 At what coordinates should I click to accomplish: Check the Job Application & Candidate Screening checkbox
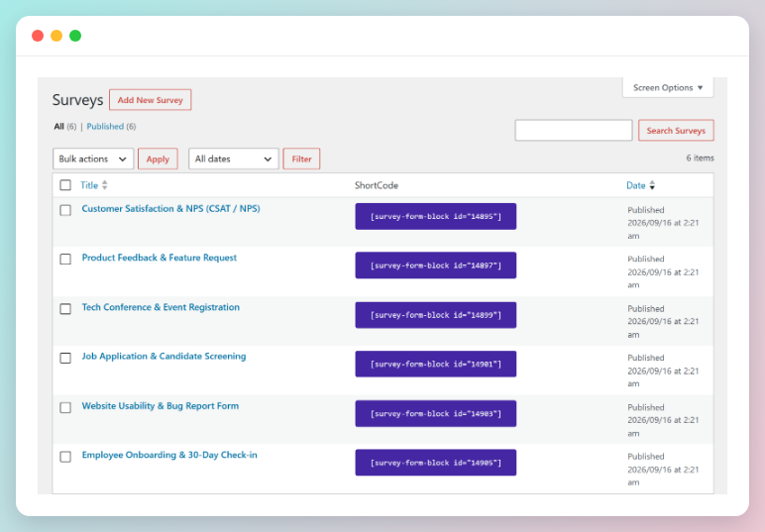(65, 358)
